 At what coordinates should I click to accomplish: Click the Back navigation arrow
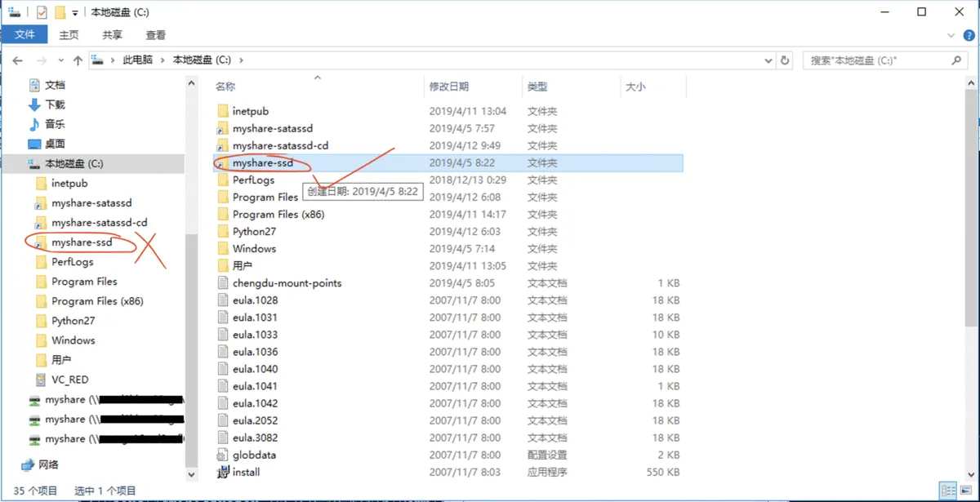coord(17,60)
